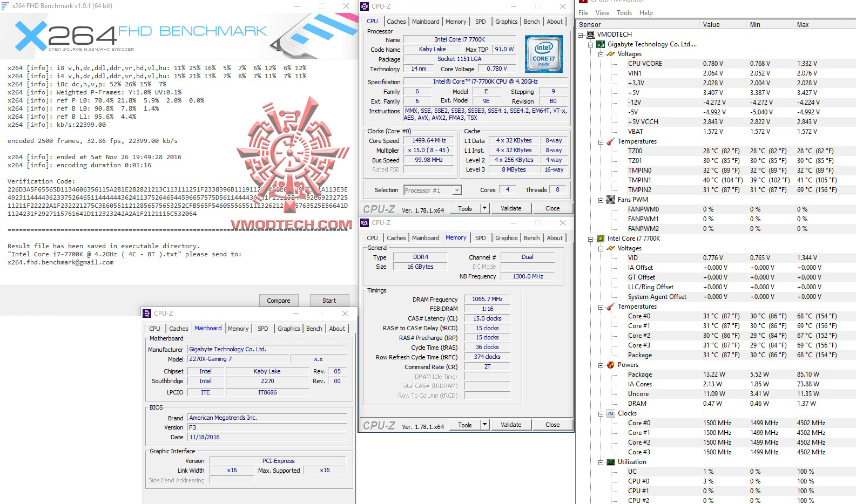Click the Model field showing Z270X-Gaming 7
This screenshot has width=856, height=504.
pos(238,359)
